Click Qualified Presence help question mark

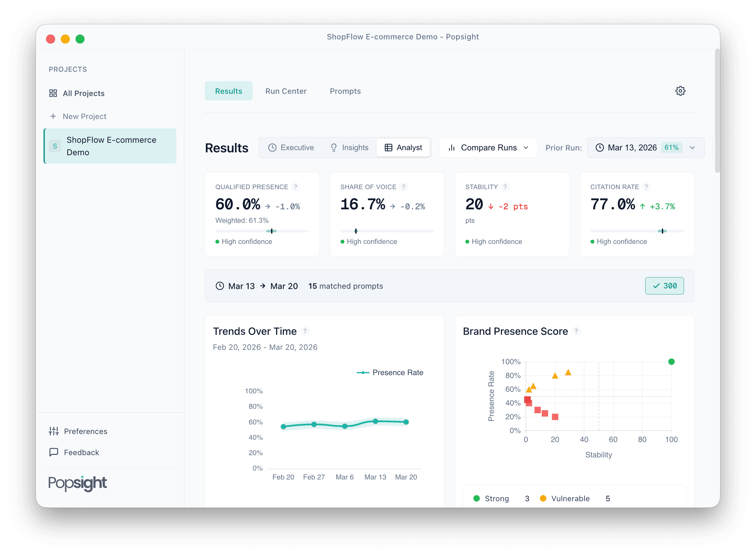(295, 187)
